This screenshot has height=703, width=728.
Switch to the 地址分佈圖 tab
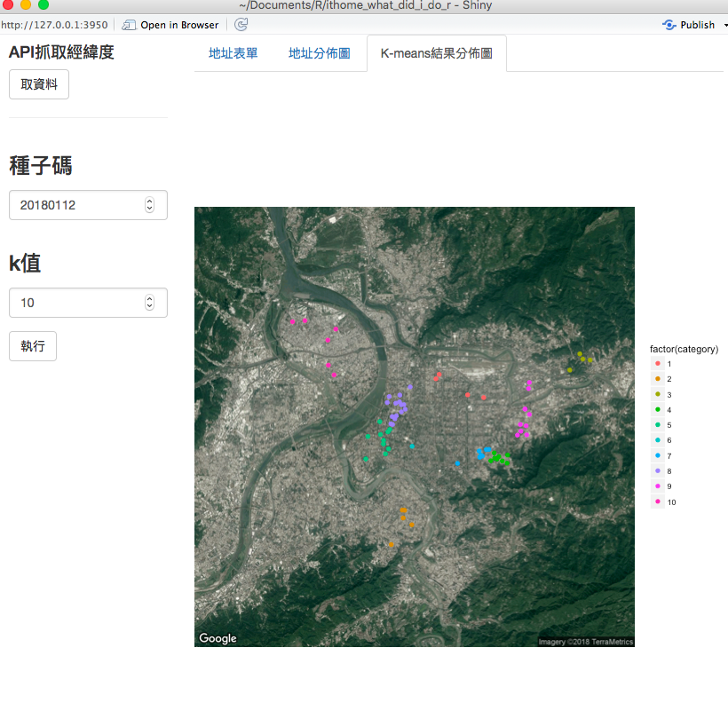click(320, 53)
